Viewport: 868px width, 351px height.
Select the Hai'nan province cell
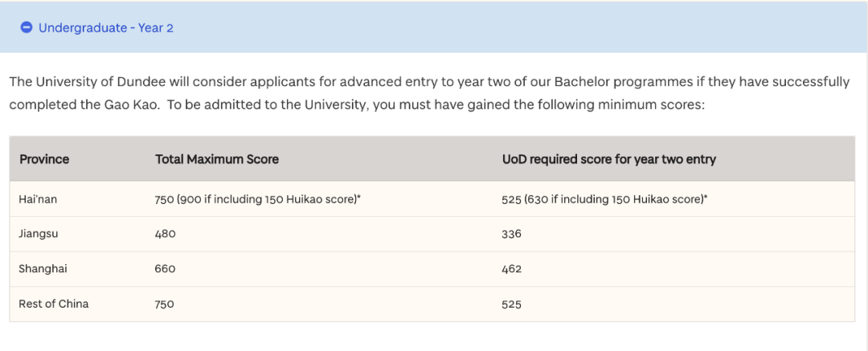click(x=38, y=199)
